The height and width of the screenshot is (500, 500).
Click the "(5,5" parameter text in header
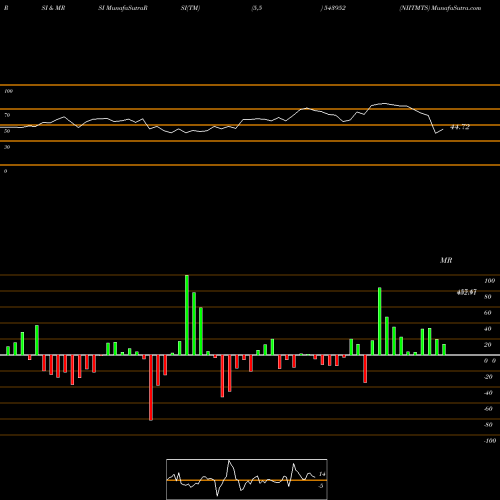(257, 8)
